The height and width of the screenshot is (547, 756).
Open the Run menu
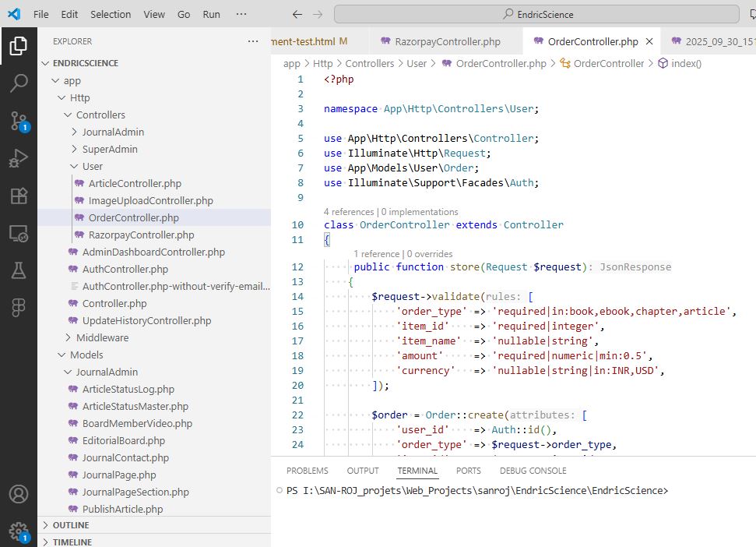pos(211,13)
